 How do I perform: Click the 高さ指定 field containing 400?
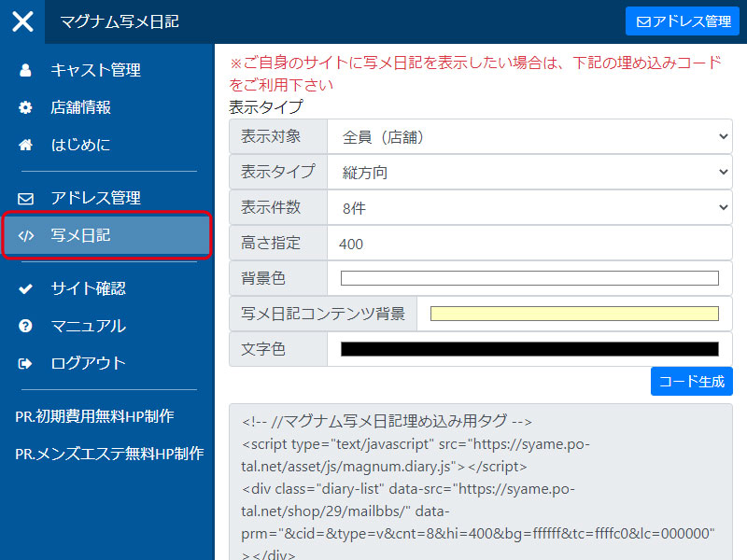[x=529, y=244]
